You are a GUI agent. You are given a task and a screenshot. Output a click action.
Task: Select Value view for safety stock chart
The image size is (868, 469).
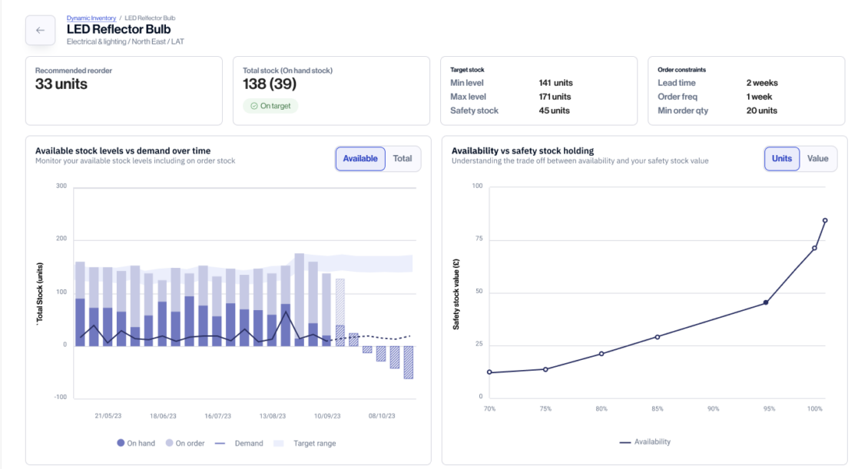point(817,159)
